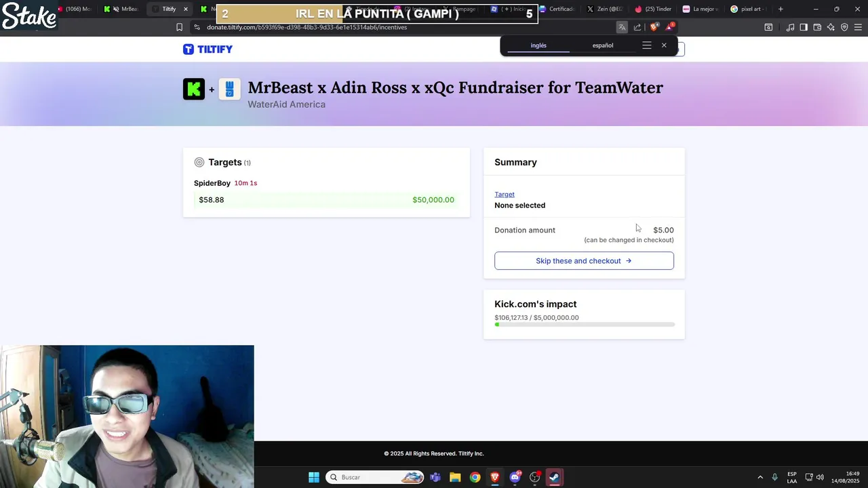
Task: Open the Brave Wallet icon
Action: 817,27
